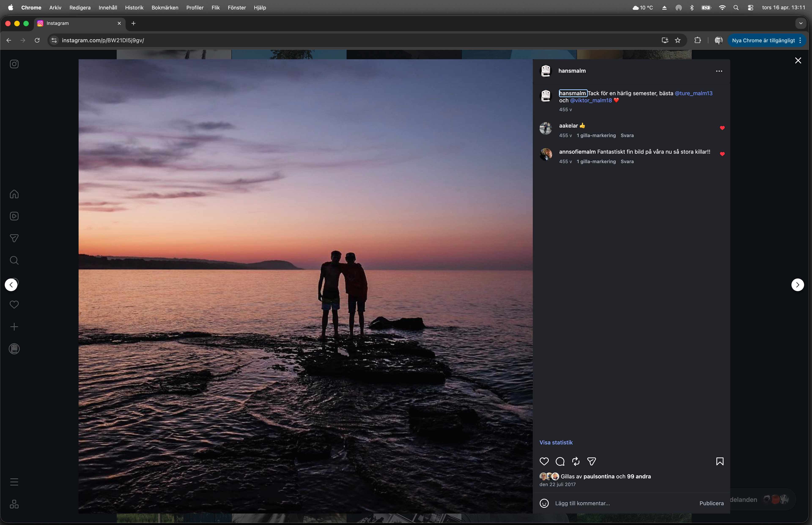
Task: Open emoji picker in comment box
Action: tap(544, 503)
